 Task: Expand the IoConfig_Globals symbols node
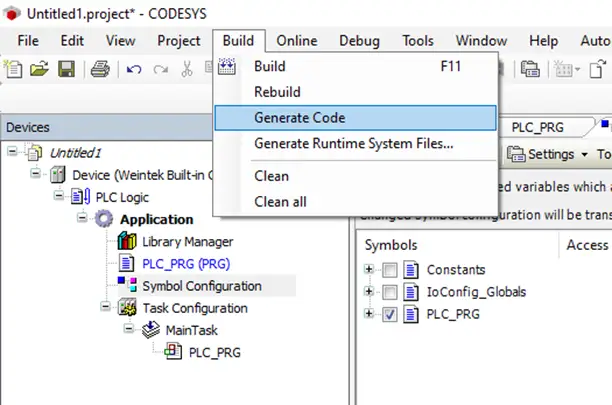pos(368,291)
